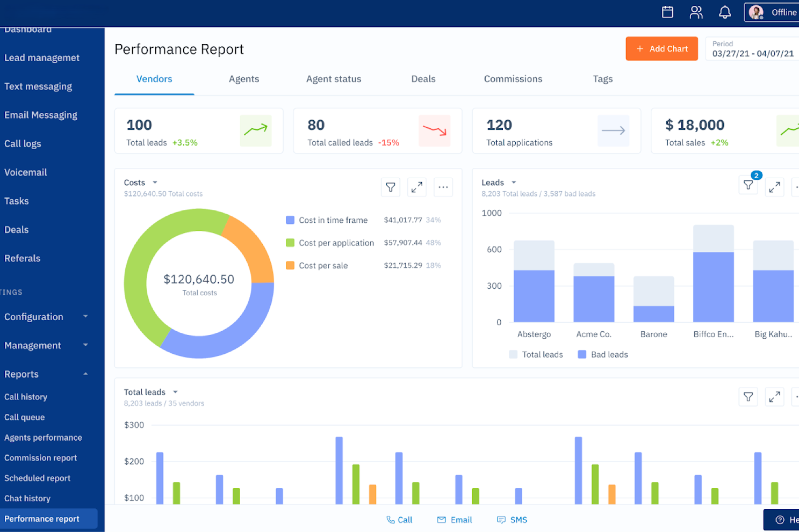Open the notifications bell

point(725,12)
